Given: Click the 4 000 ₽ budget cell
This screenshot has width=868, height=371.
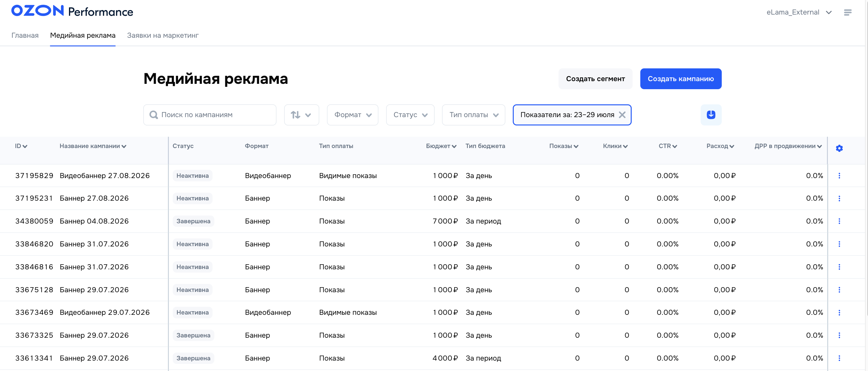Looking at the screenshot, I should pos(445,358).
